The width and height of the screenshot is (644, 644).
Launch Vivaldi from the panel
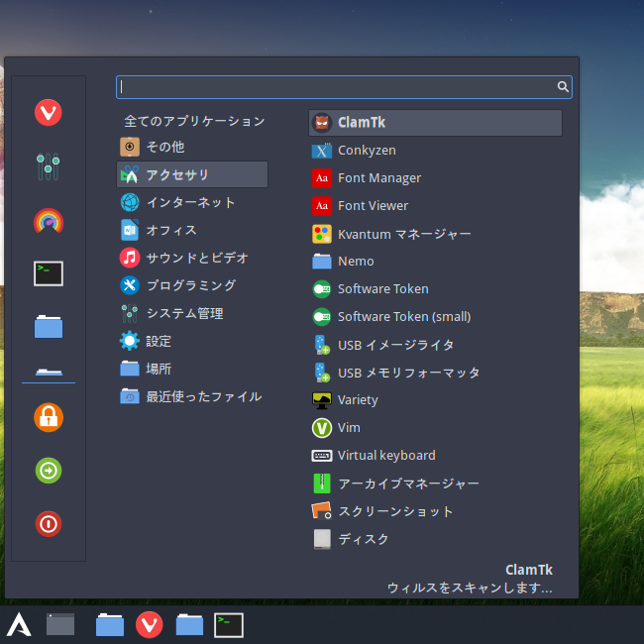point(149,625)
